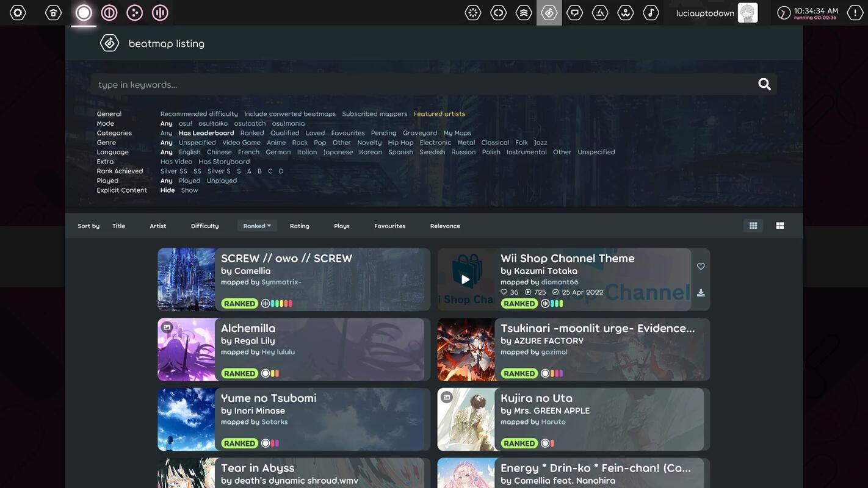Open mapper gazimal profile link

[x=554, y=352]
